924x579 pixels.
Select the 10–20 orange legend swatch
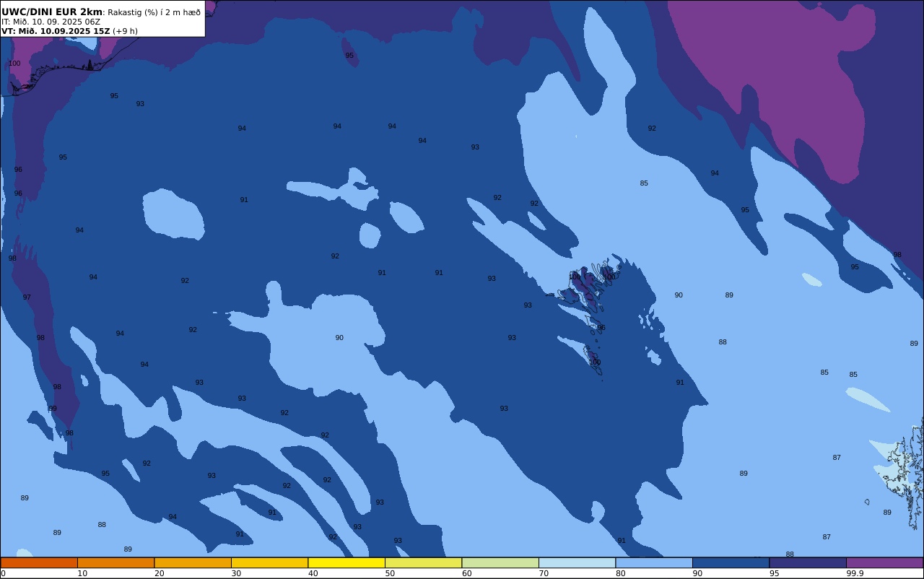(x=115, y=562)
